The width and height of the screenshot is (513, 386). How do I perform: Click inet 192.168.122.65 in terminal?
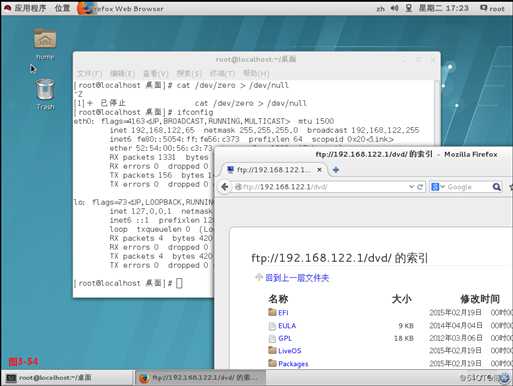[152, 130]
